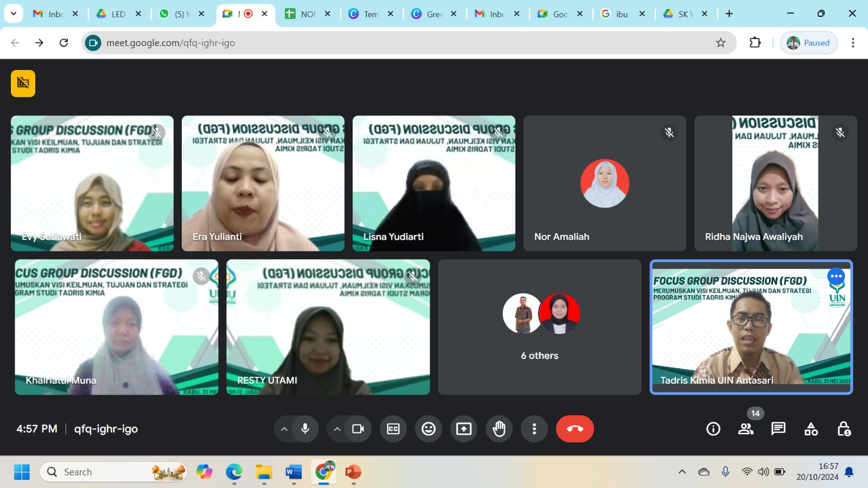Toggle the microphone mute button
The height and width of the screenshot is (488, 868).
pos(305,429)
